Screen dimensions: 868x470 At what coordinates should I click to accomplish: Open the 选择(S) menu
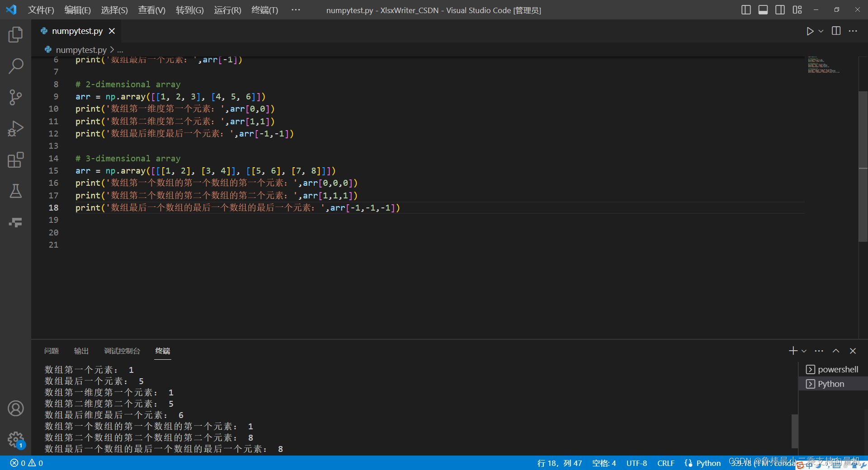[114, 10]
